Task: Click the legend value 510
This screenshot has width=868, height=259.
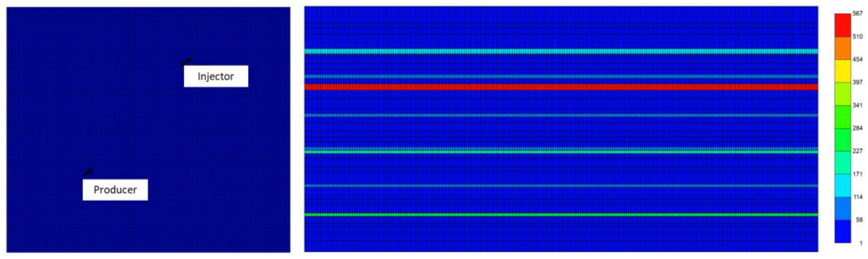Action: [858, 36]
